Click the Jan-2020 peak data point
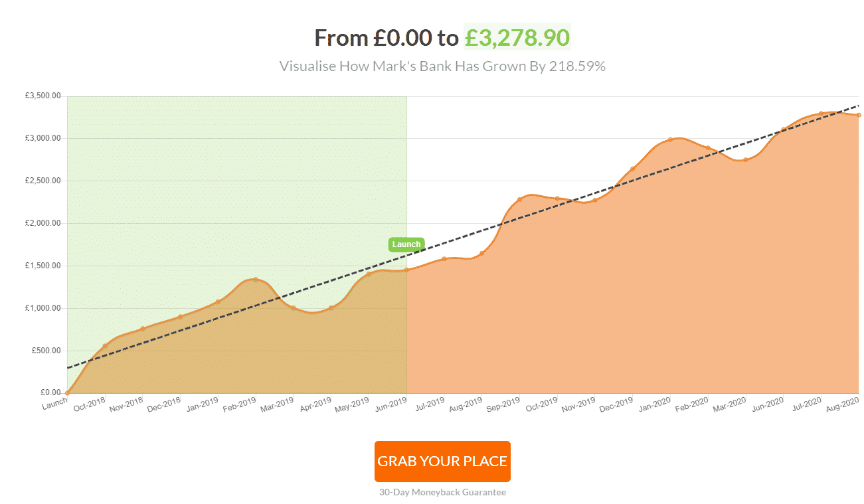Image resolution: width=864 pixels, height=504 pixels. [x=670, y=139]
